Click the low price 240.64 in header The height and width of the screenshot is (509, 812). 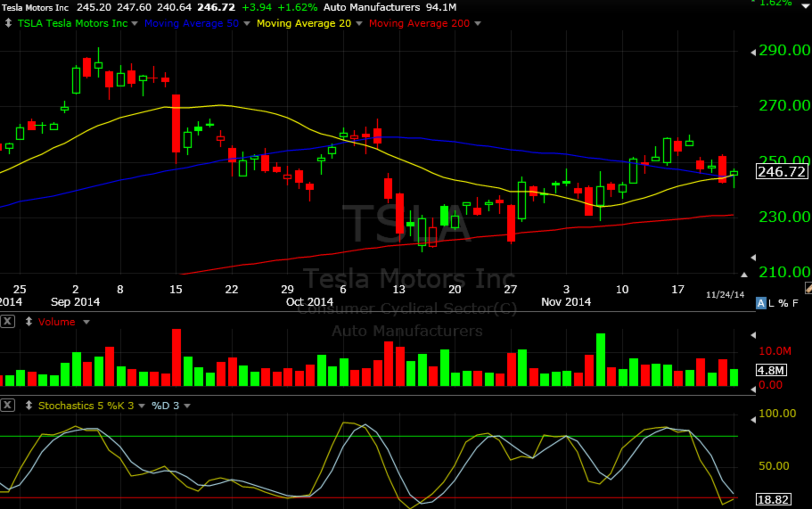[x=174, y=8]
